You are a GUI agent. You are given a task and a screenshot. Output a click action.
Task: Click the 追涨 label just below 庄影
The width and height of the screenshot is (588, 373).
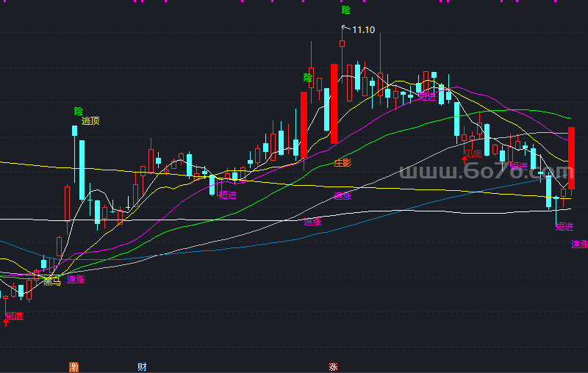343,195
